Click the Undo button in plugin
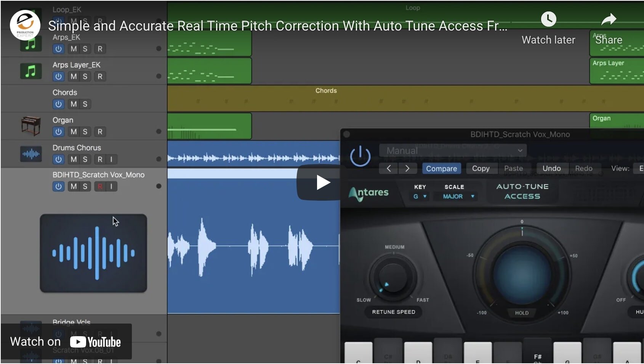The image size is (644, 364). [x=552, y=168]
